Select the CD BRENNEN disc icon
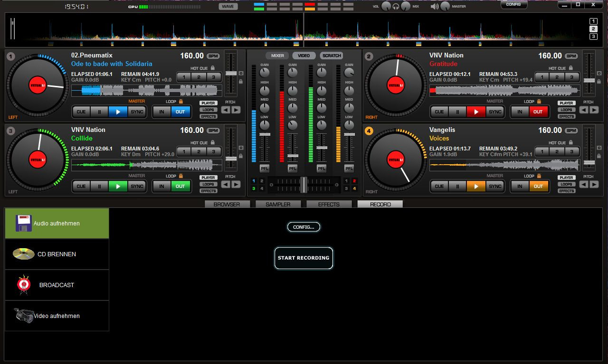Image resolution: width=608 pixels, height=364 pixels. click(22, 254)
